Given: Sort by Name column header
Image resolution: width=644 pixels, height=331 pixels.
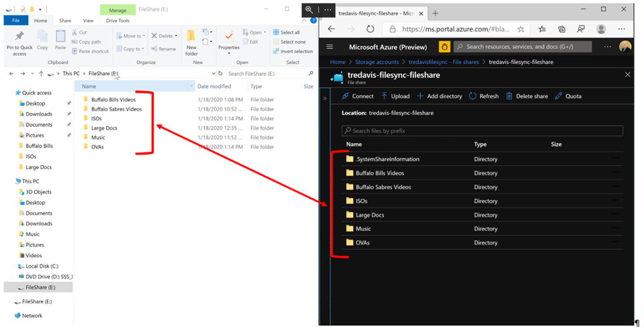Looking at the screenshot, I should 134,87.
